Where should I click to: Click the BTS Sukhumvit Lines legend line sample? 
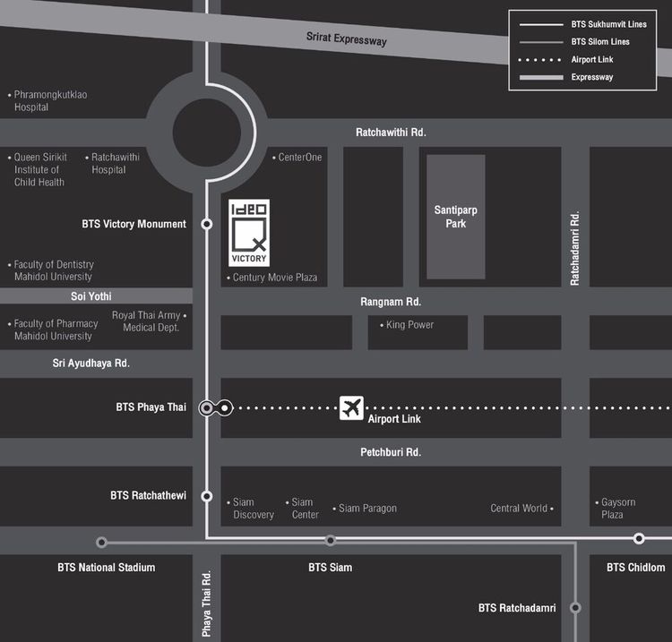541,25
